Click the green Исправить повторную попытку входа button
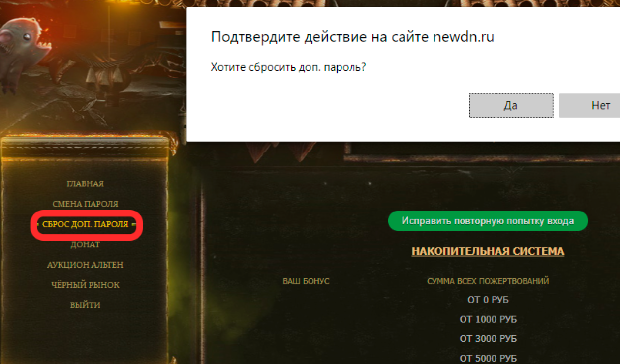The height and width of the screenshot is (364, 620). click(x=488, y=221)
